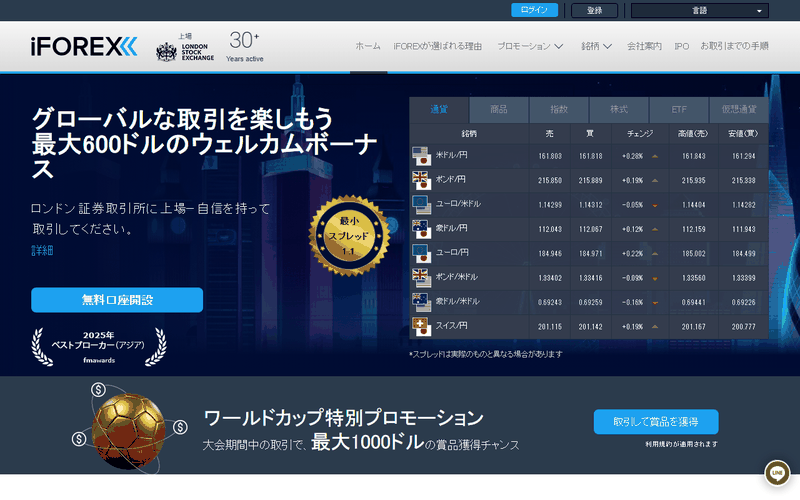Image resolution: width=800 pixels, height=500 pixels.
Task: Click the 銘柄 column header
Action: 469,134
